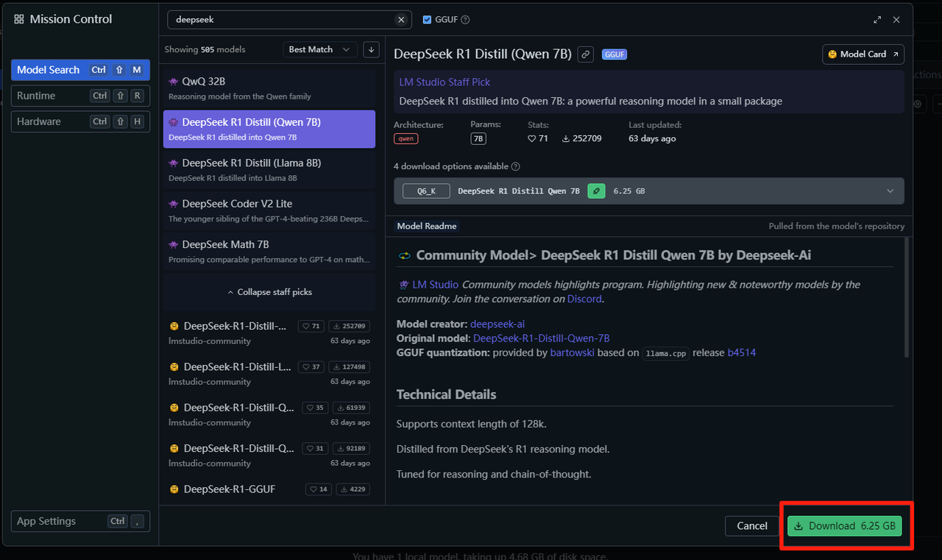Screen dimensions: 942x560
Task: Copy link for DeepSeek R1 Distill title
Action: 585,54
